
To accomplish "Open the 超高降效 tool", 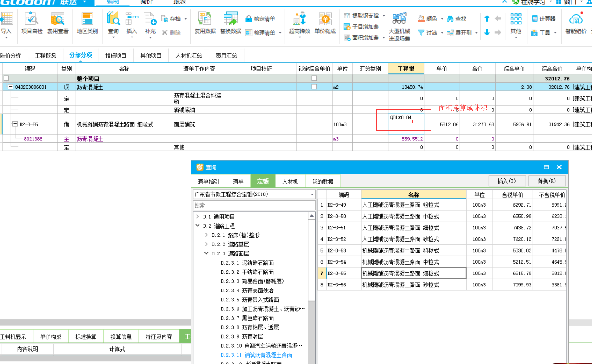I will point(299,23).
